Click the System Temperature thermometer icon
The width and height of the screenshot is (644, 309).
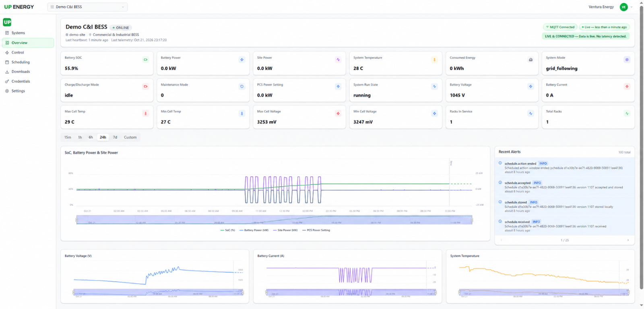(434, 60)
